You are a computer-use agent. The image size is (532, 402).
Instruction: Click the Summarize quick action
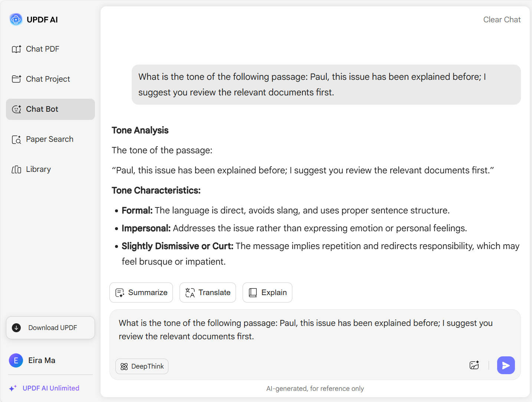(141, 292)
